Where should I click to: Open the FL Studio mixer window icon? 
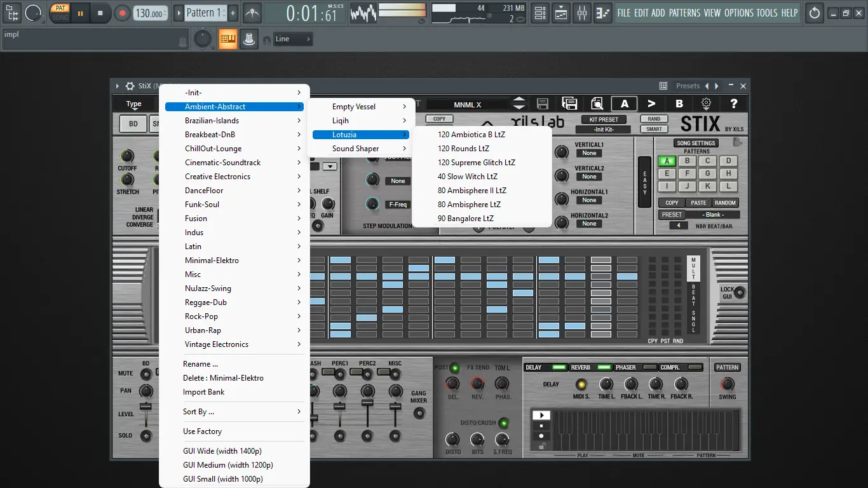pos(582,13)
